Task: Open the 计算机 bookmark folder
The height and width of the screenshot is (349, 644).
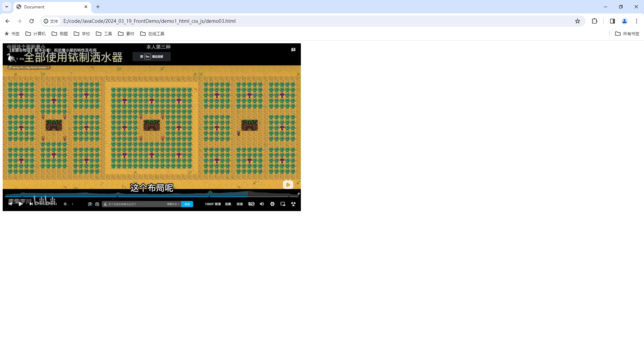Action: (36, 34)
